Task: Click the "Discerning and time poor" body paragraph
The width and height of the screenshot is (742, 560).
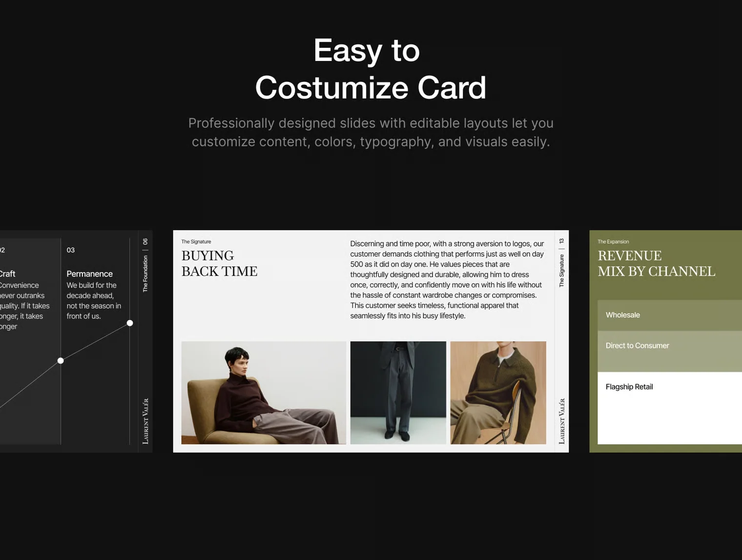Action: (447, 280)
